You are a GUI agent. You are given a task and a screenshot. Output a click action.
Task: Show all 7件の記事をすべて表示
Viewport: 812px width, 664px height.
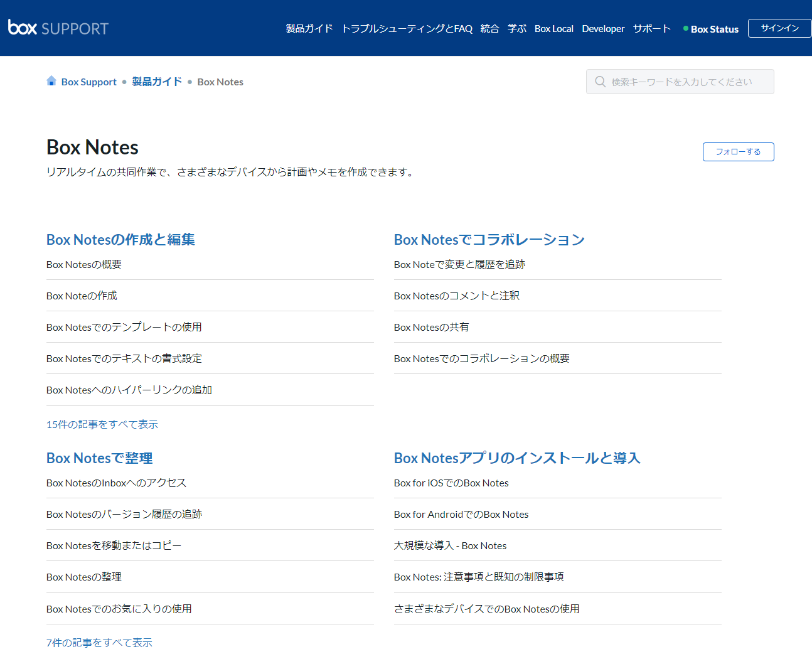(x=99, y=643)
